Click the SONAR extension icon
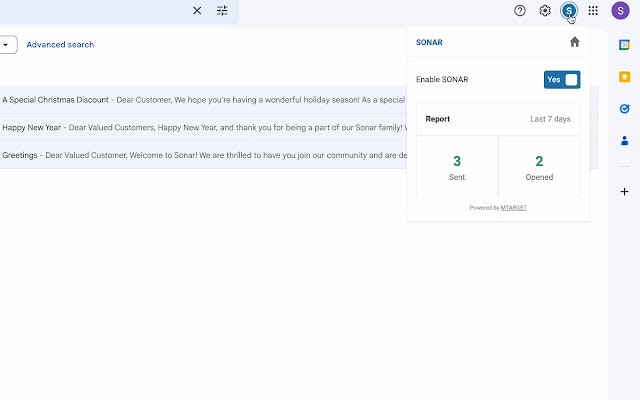The image size is (640, 400). point(569,11)
